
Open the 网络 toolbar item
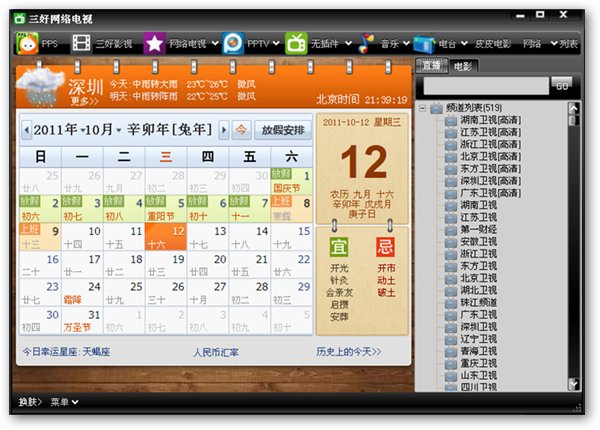click(x=532, y=44)
